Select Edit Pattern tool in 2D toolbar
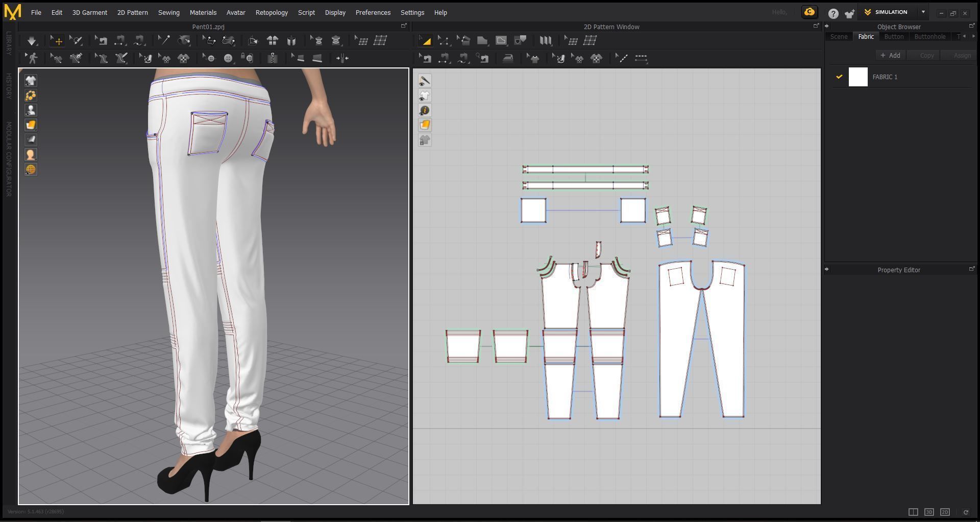Screen dimensions: 980x522 (425, 41)
